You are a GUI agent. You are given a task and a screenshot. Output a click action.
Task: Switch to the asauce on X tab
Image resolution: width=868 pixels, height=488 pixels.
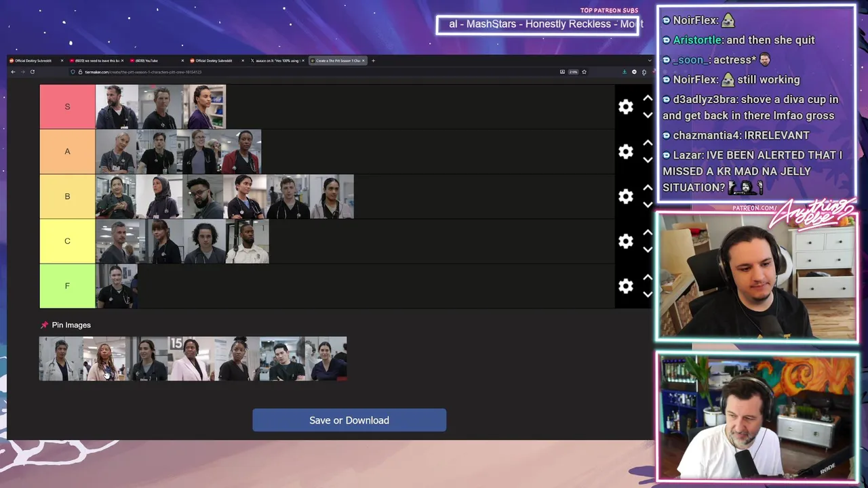point(277,60)
